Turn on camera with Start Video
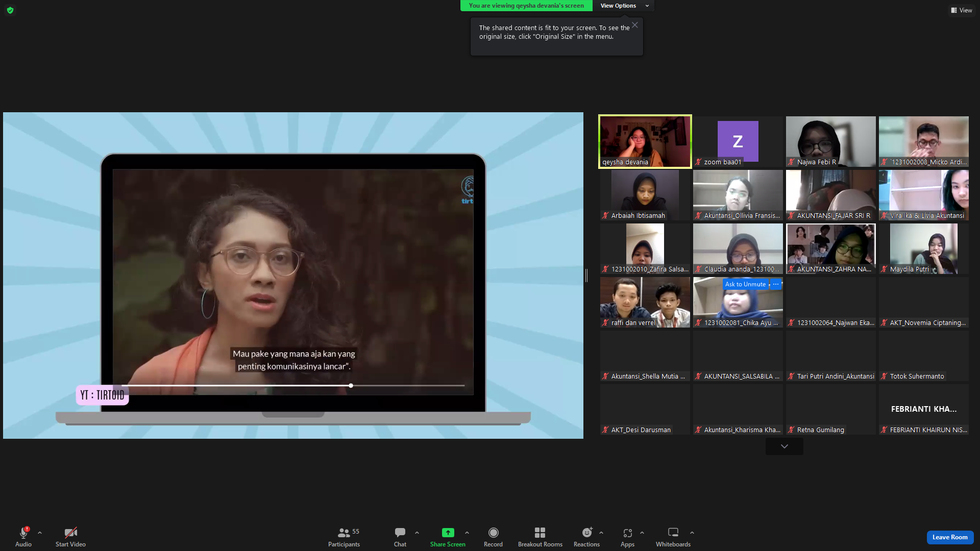The height and width of the screenshot is (551, 980). click(x=70, y=537)
